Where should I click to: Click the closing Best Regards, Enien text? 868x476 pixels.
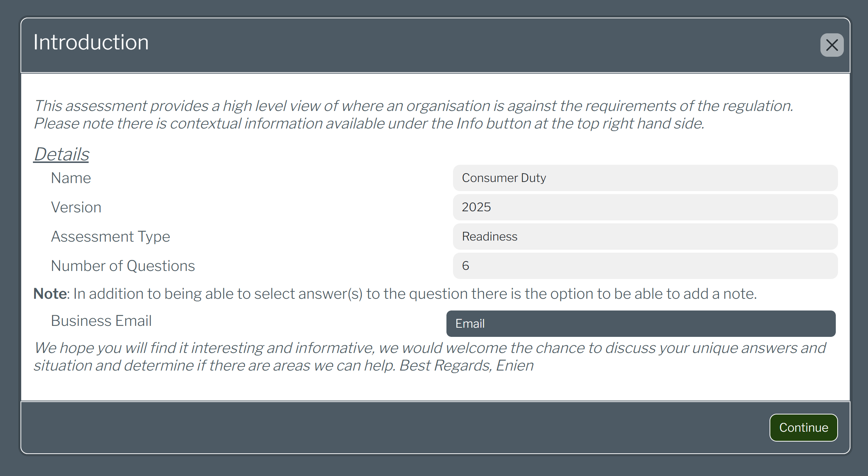[x=466, y=365]
